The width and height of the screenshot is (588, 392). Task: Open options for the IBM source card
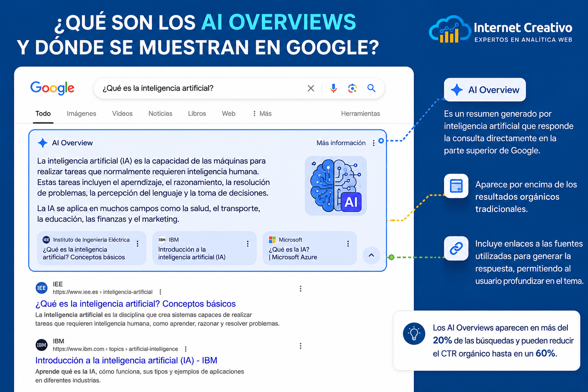click(248, 243)
